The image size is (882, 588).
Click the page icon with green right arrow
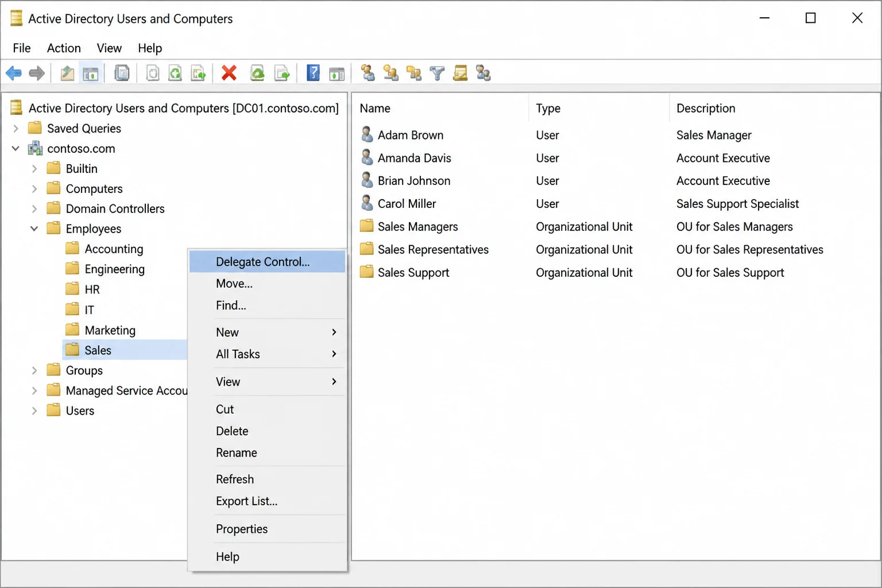pyautogui.click(x=282, y=73)
